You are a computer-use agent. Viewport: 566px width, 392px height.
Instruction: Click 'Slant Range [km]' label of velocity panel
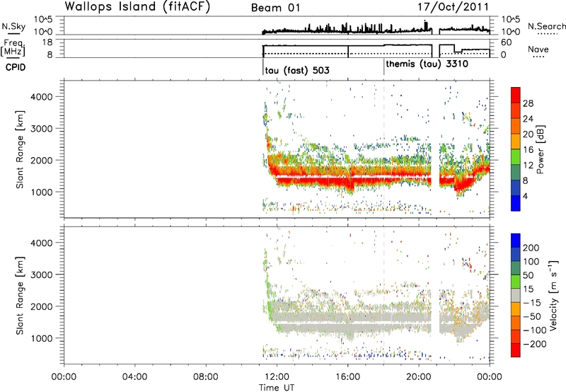tap(20, 296)
